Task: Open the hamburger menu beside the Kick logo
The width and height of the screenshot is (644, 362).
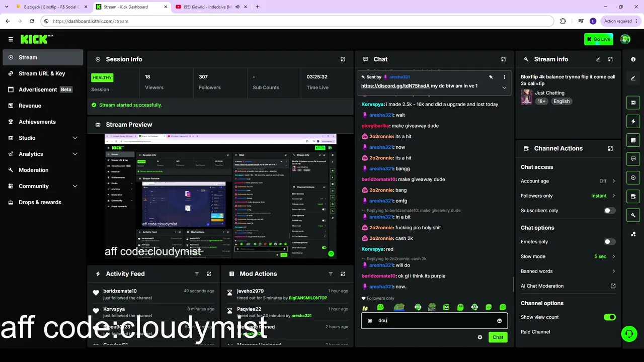Action: pyautogui.click(x=11, y=39)
